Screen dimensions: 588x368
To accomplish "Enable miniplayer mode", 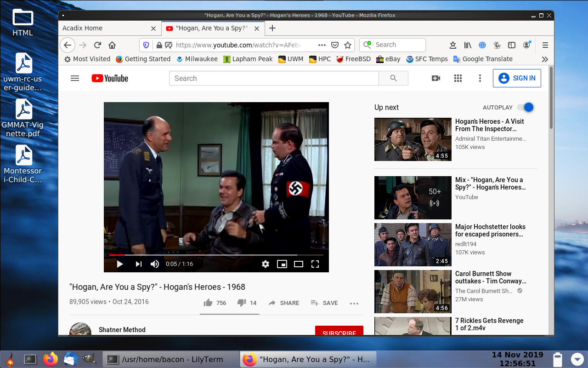I will point(282,264).
